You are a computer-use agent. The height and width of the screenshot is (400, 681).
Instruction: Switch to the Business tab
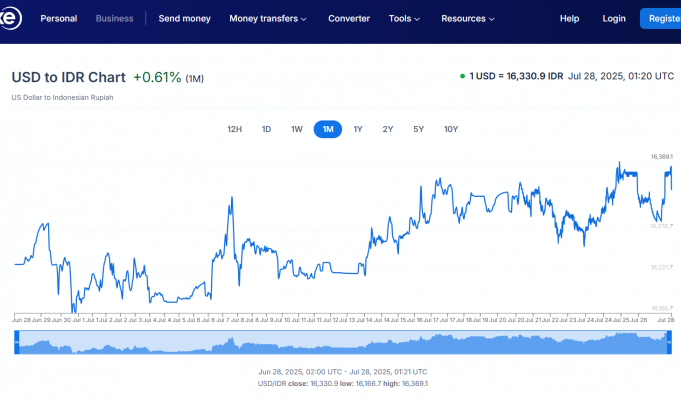[114, 18]
